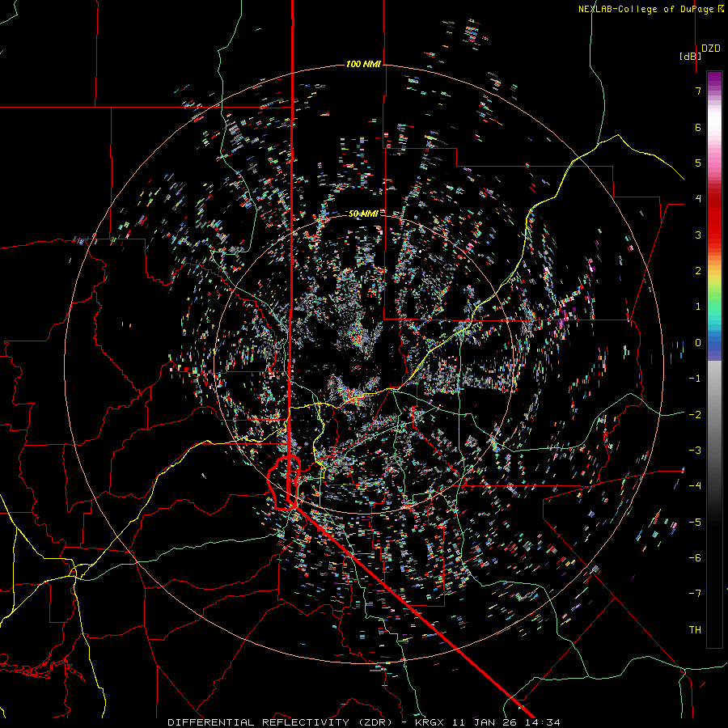728x728 pixels.
Task: Click the color scale label -2
Action: pos(695,415)
